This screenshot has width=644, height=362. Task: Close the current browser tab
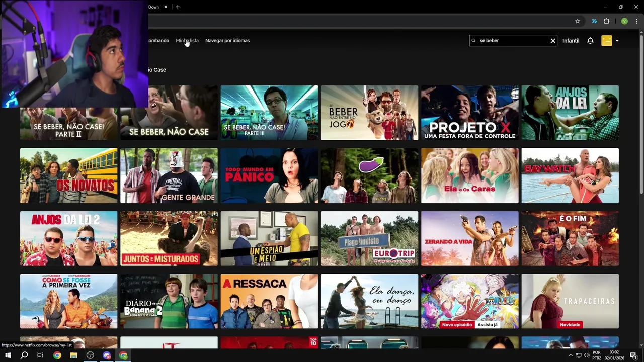tap(166, 7)
